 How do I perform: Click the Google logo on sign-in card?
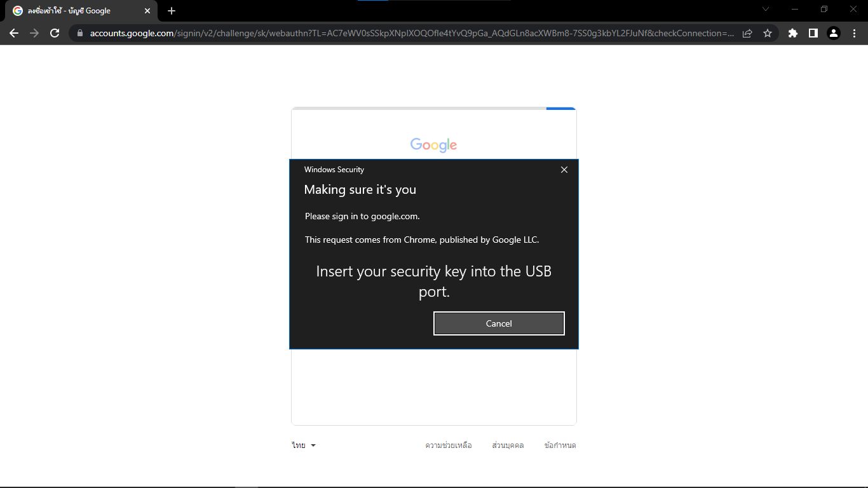point(433,145)
